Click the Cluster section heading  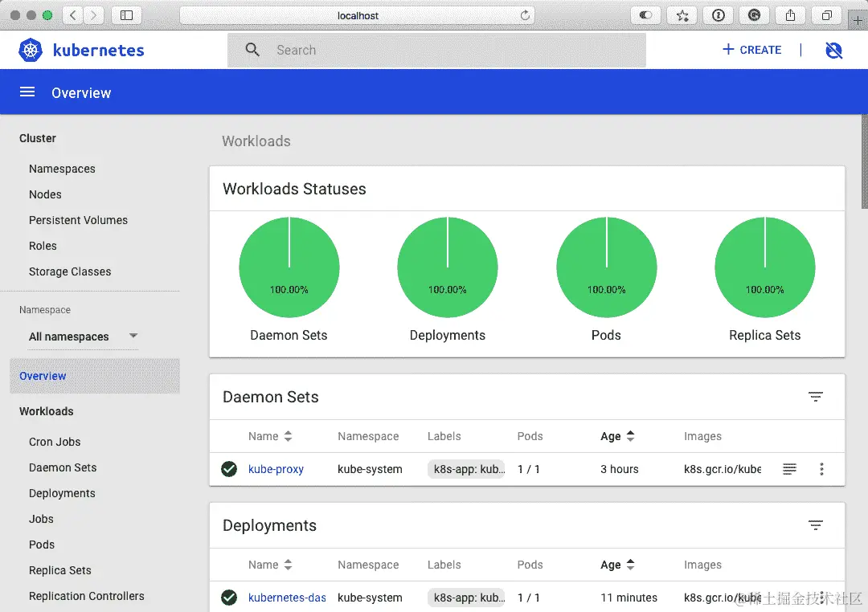38,138
